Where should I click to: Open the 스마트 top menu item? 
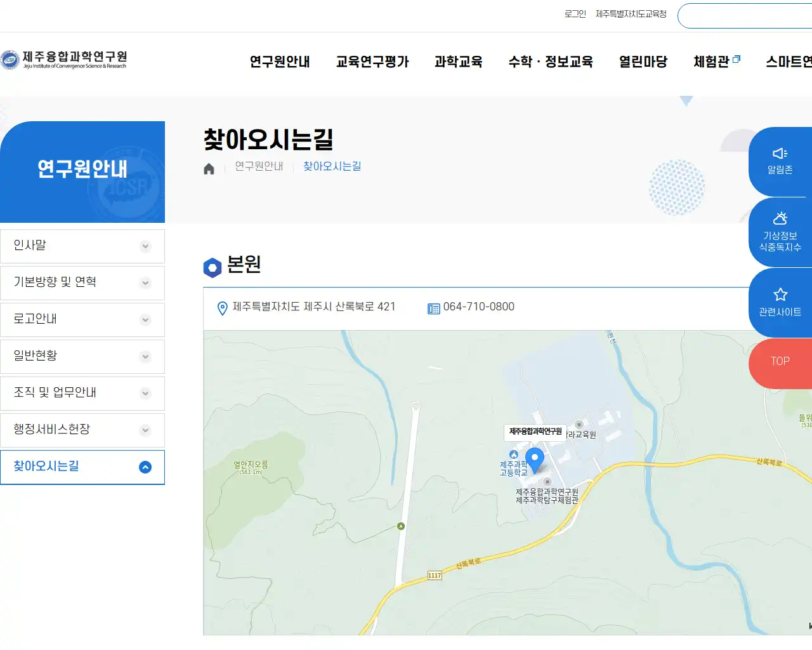pos(789,62)
